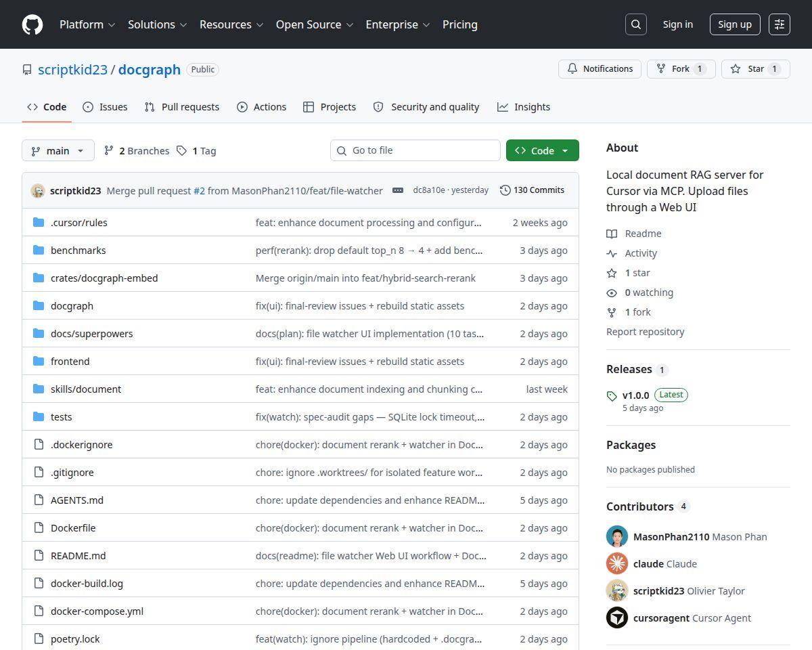Click Report repository link
This screenshot has height=650, width=812.
click(x=646, y=332)
